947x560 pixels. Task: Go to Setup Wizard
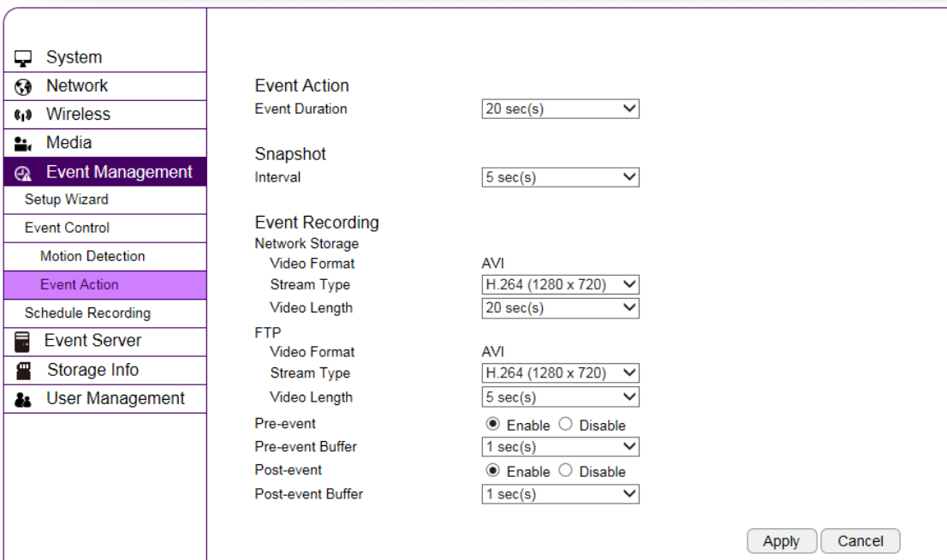tap(105, 200)
